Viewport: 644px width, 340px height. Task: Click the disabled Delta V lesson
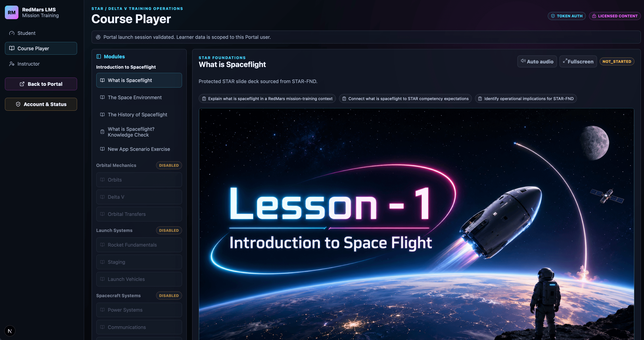tap(139, 197)
